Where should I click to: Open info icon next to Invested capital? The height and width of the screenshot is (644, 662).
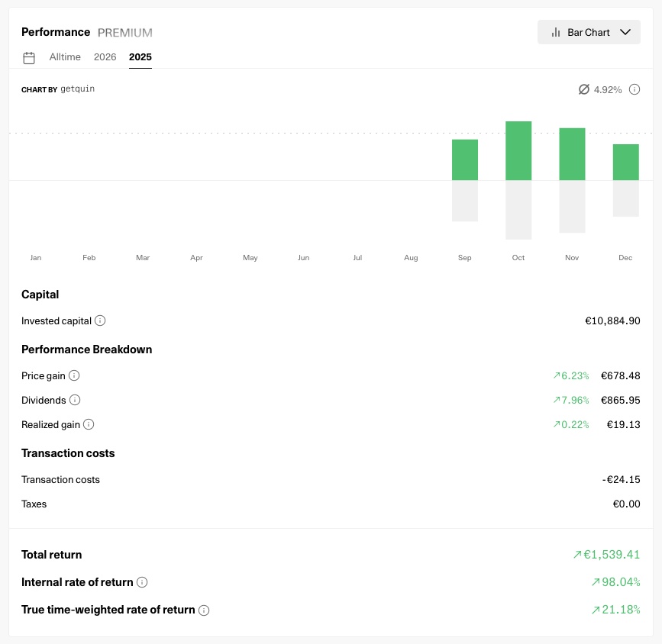100,321
